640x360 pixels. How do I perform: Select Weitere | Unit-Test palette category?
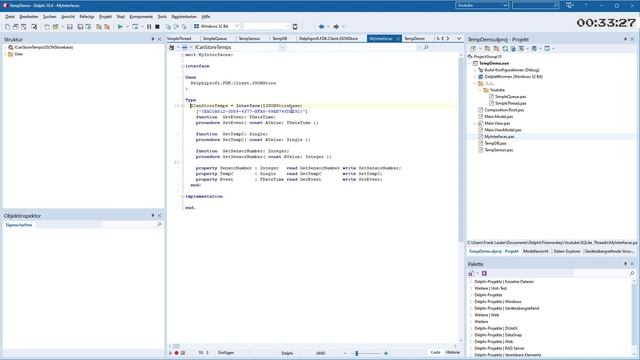(490, 288)
